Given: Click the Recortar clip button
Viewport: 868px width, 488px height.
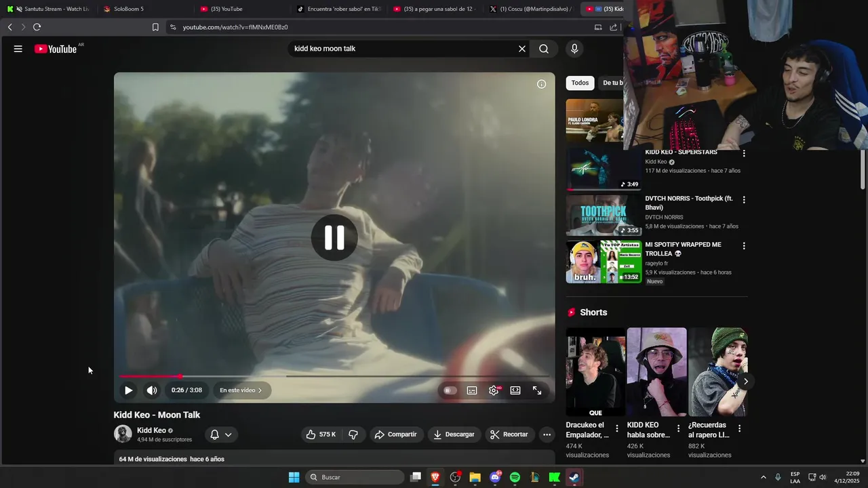Looking at the screenshot, I should coord(509,434).
